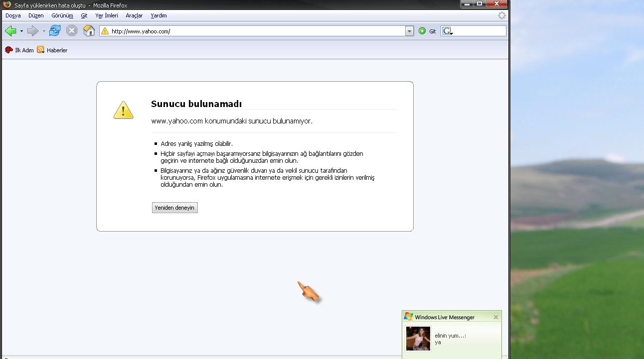Maximize the Firefox window
This screenshot has width=644, height=359.
[x=480, y=4]
